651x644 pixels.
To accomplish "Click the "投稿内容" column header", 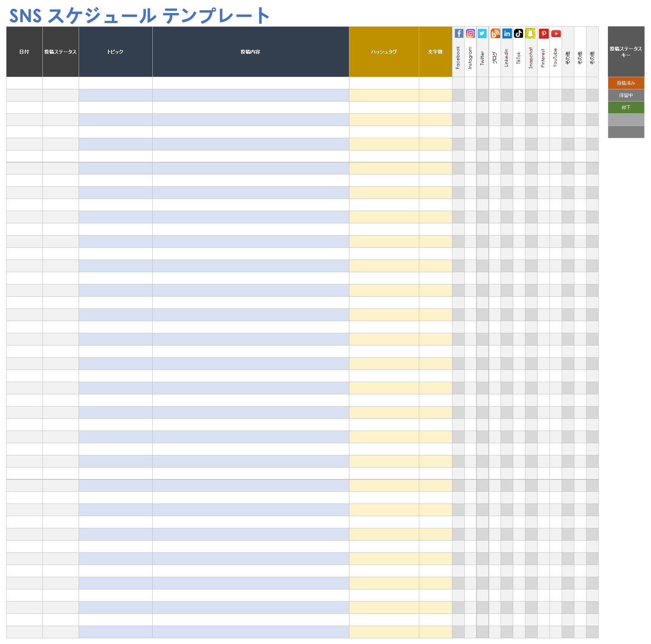I will (x=251, y=52).
